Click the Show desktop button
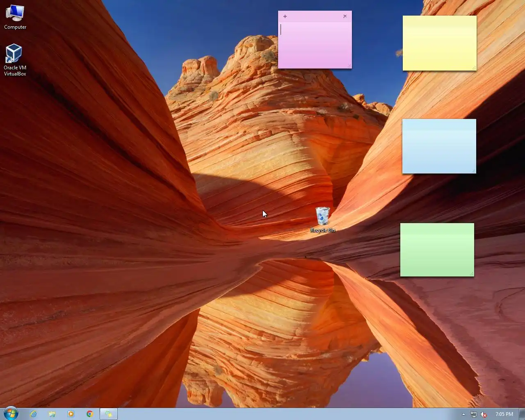The height and width of the screenshot is (420, 525). [x=522, y=414]
